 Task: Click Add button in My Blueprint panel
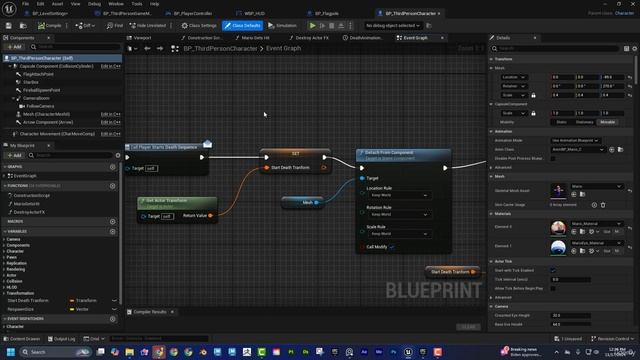14,156
